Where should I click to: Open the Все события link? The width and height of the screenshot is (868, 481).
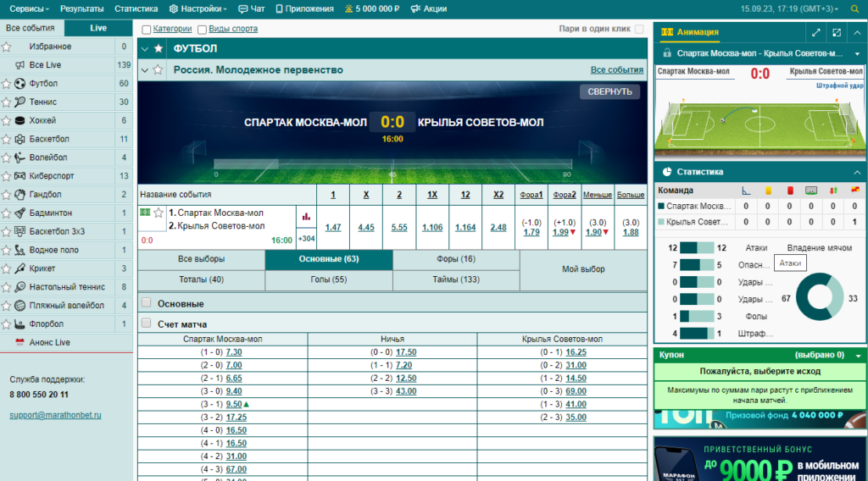click(617, 69)
